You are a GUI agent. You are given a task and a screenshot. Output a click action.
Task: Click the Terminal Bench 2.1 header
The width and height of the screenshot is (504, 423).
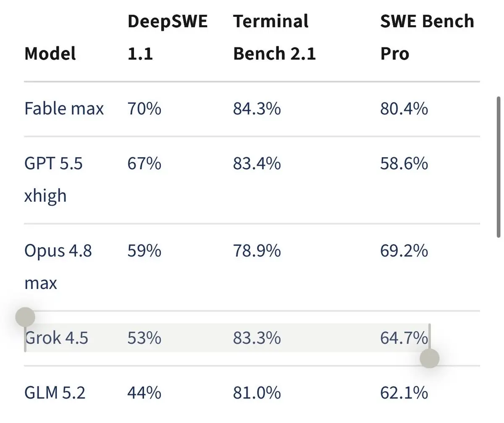pos(274,37)
